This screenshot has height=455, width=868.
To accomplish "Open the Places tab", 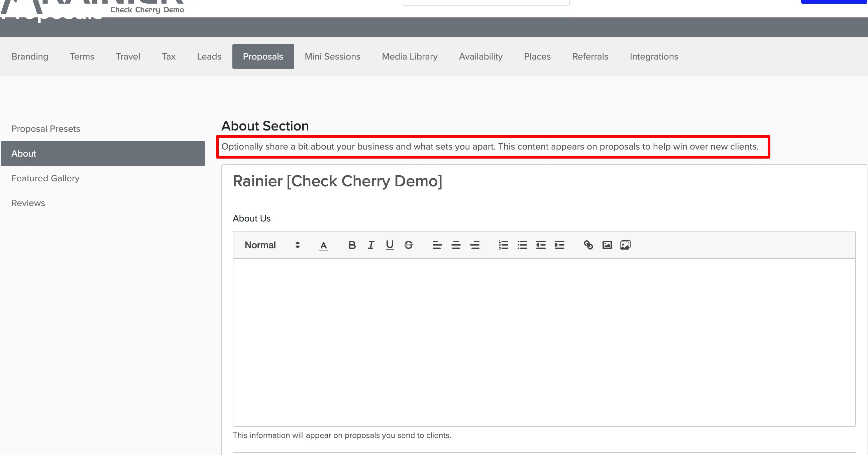I will point(537,57).
